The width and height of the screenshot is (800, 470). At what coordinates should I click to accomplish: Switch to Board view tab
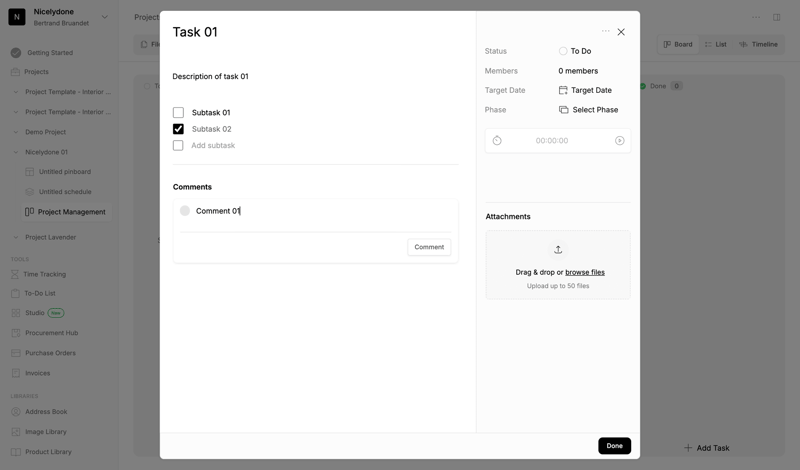[678, 44]
